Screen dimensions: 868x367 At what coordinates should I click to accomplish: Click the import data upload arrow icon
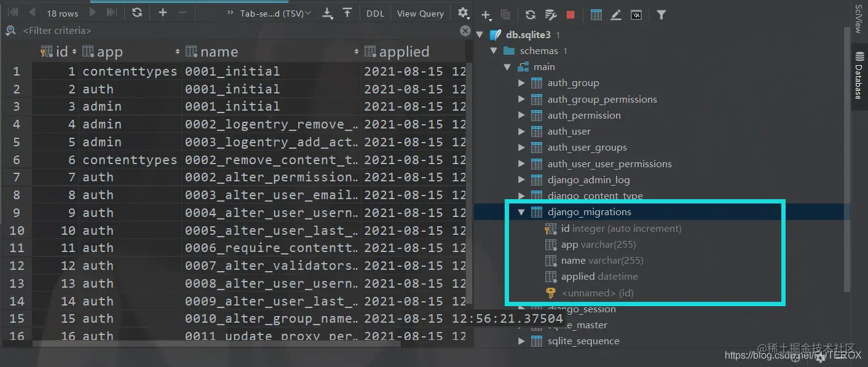[347, 13]
